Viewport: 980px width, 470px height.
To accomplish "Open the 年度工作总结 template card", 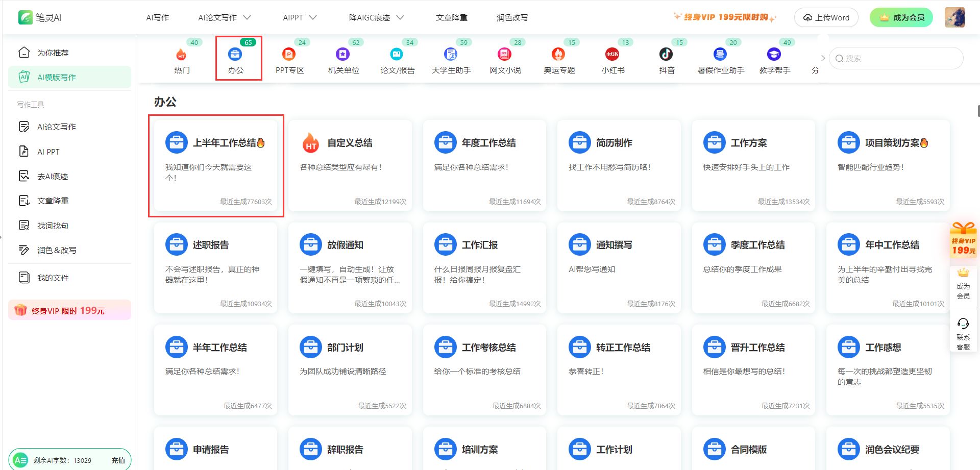I will (485, 165).
